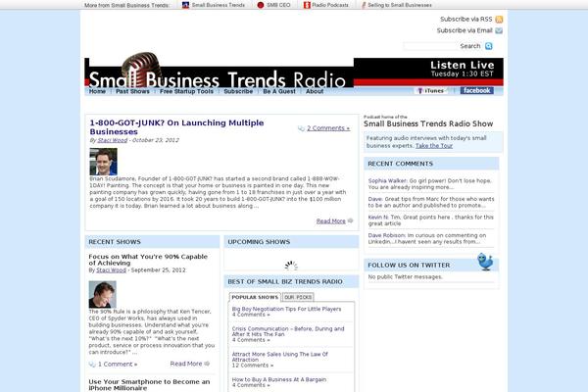Click the Selling to Small Businesses icon
This screenshot has width=588, height=392.
click(x=364, y=5)
